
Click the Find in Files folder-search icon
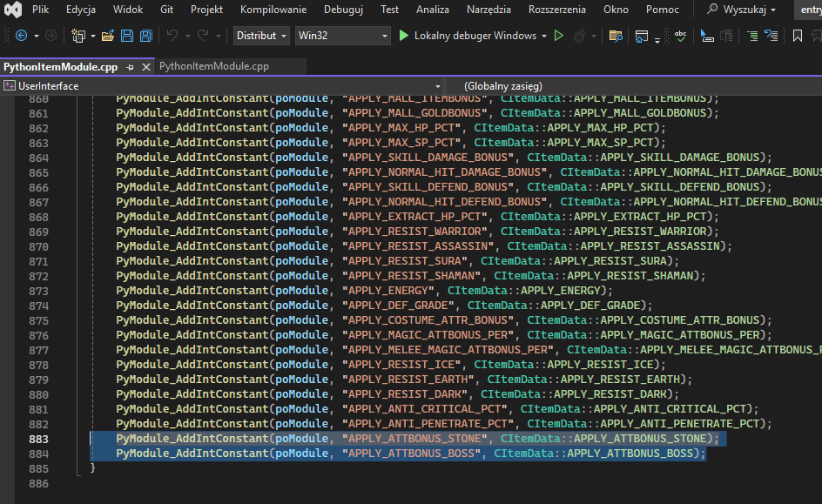(x=616, y=36)
